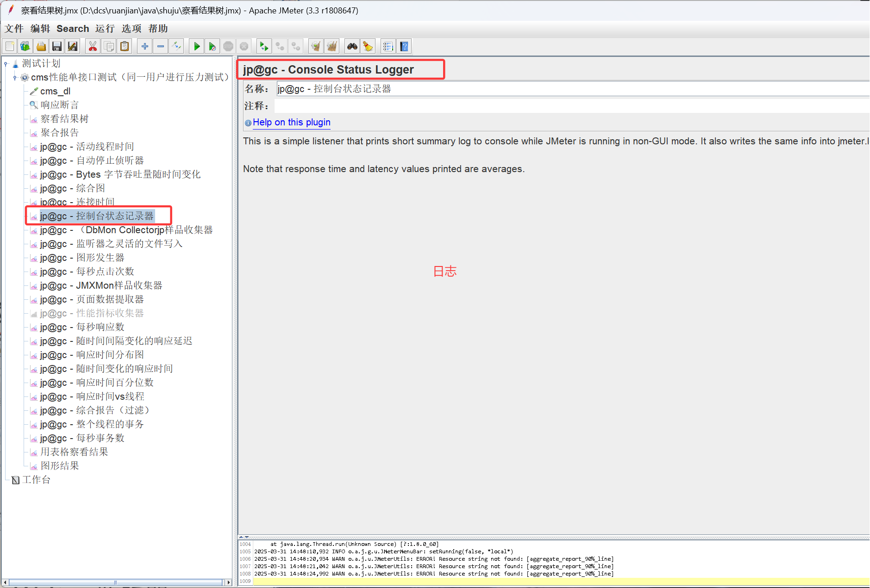Open the 帮助 menu
870x588 pixels.
coord(158,29)
